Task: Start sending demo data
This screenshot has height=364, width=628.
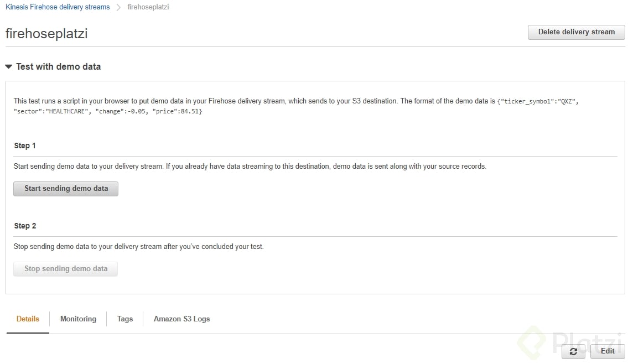Action: pyautogui.click(x=66, y=189)
